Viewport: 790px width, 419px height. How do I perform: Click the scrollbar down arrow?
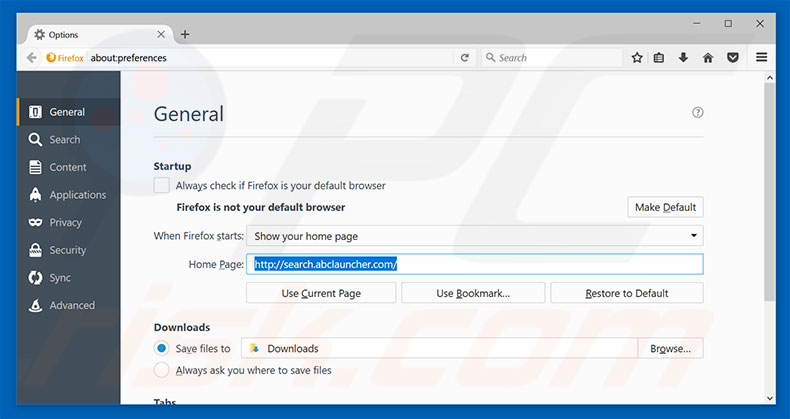(x=769, y=398)
